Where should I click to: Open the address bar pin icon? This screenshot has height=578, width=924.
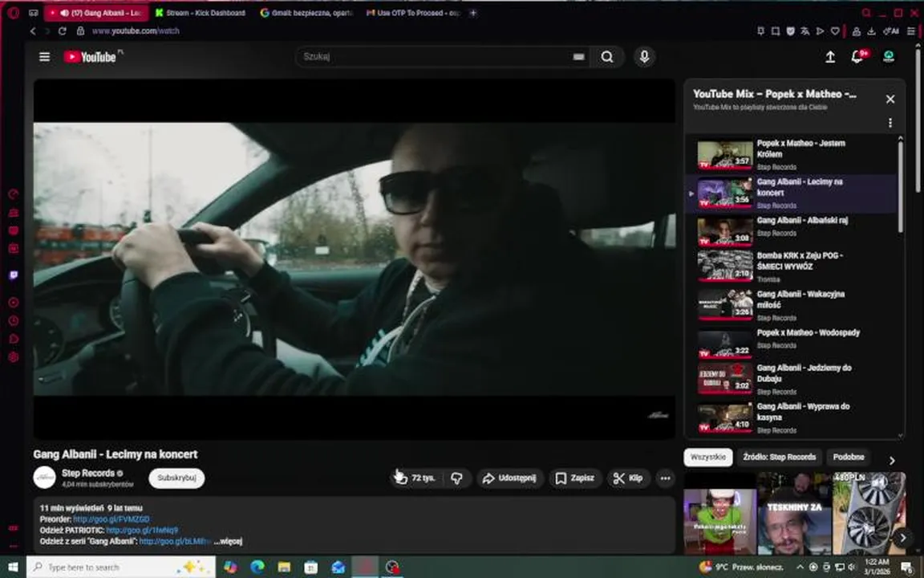(x=760, y=31)
